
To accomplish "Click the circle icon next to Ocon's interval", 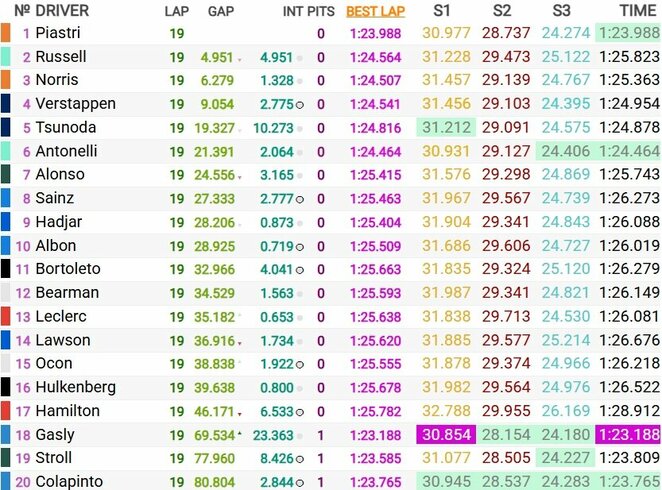I will [x=301, y=364].
